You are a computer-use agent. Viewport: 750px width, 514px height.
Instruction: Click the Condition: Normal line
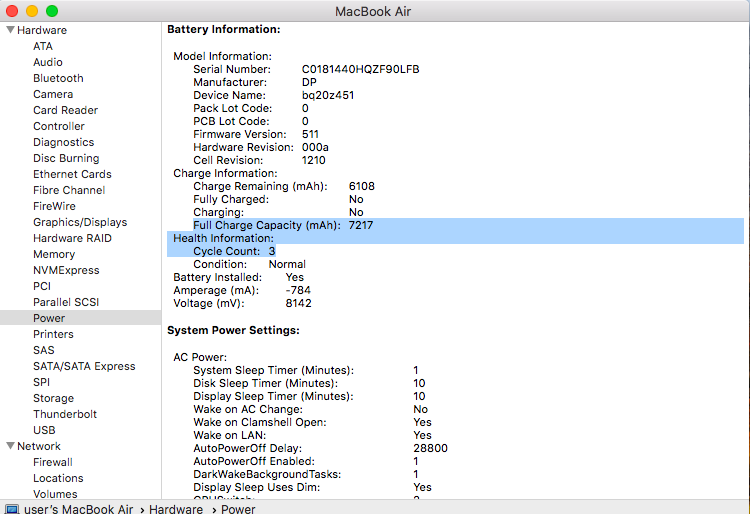(249, 264)
